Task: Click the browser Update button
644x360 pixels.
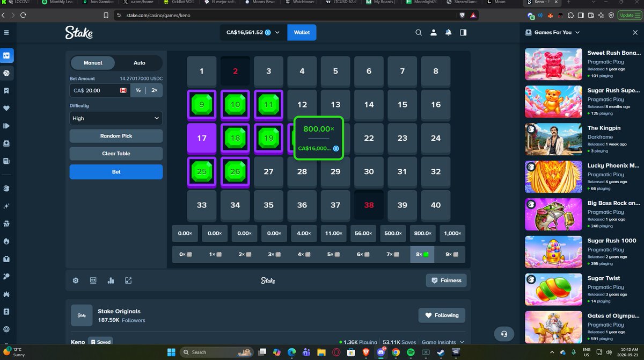Action: pyautogui.click(x=629, y=15)
